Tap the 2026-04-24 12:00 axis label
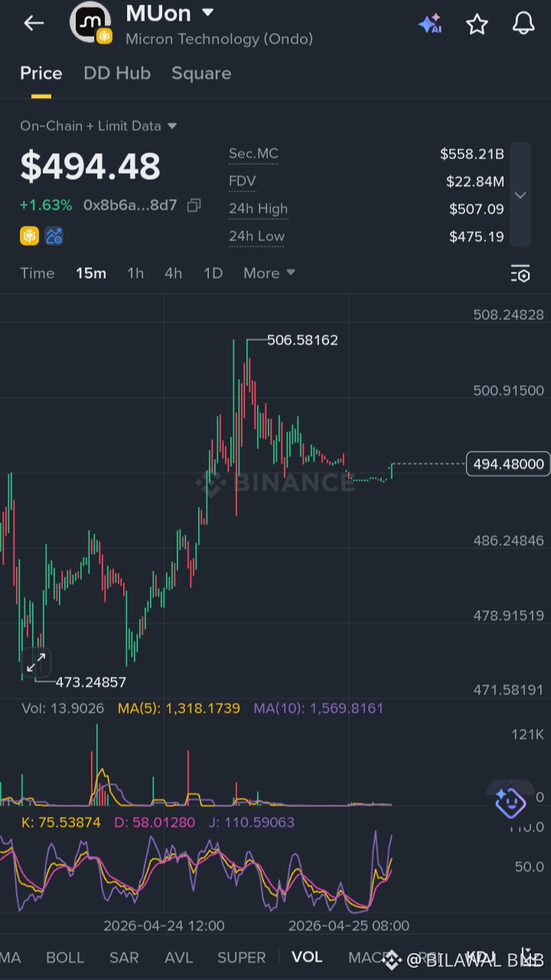551x980 pixels. point(164,926)
